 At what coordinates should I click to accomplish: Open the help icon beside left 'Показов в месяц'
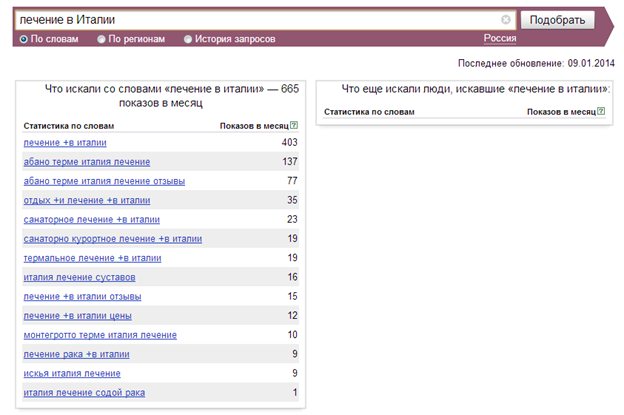[294, 125]
